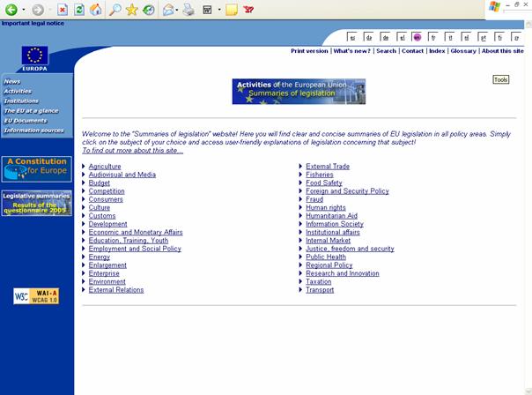
Task: Click the 'A Constitution for Europe' banner
Action: click(x=37, y=169)
